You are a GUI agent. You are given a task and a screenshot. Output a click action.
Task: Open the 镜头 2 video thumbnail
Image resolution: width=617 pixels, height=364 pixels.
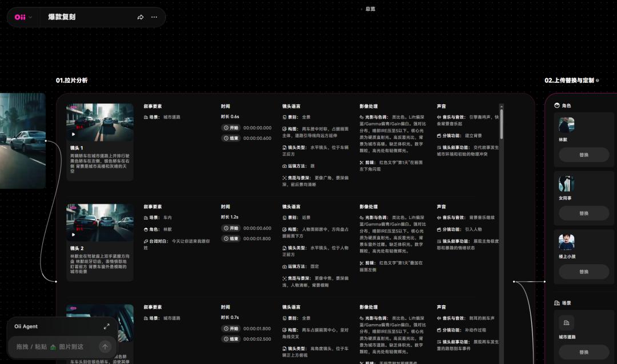coord(100,223)
